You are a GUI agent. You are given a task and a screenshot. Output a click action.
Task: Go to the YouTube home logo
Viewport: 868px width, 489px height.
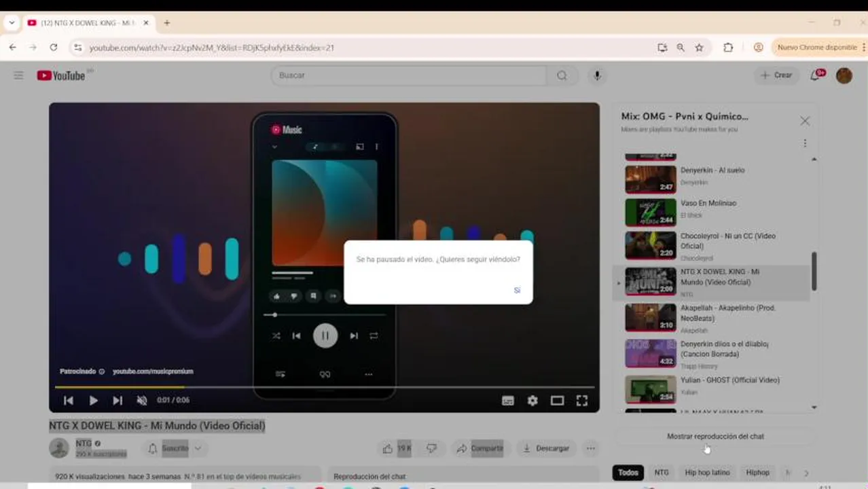61,75
